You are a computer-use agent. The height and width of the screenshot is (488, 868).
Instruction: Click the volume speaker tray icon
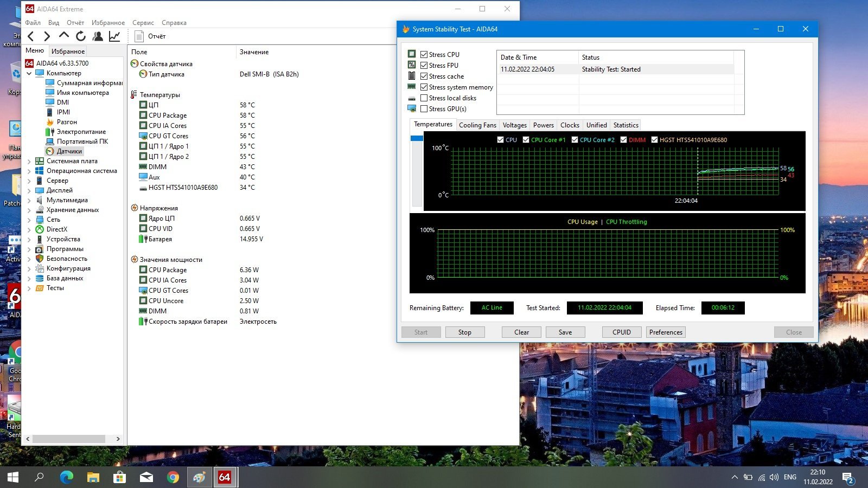[x=774, y=477]
